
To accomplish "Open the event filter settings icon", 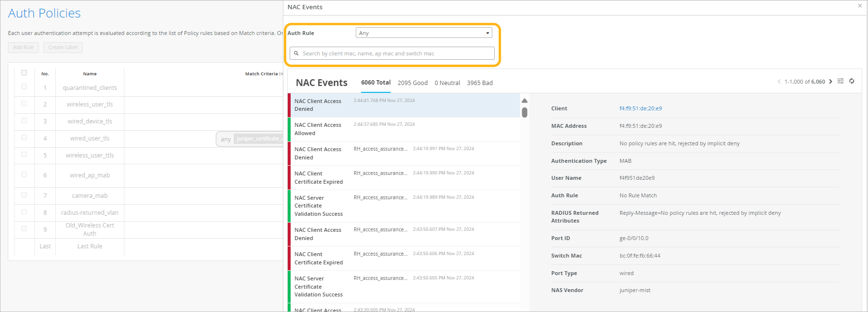I will [840, 81].
